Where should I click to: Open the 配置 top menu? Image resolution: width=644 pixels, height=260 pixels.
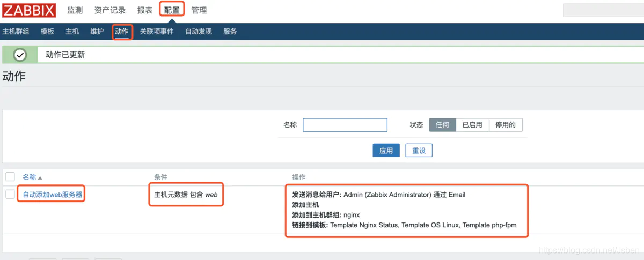click(x=172, y=10)
